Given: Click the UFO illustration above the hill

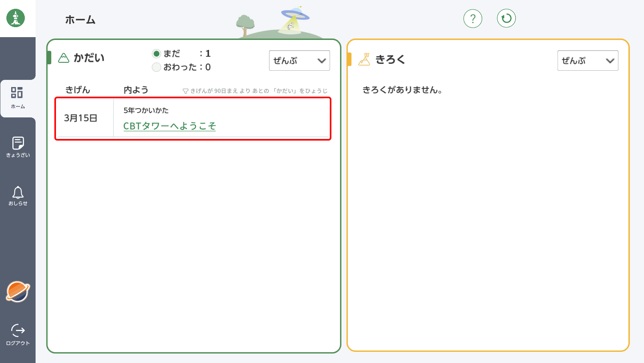Looking at the screenshot, I should click(295, 17).
